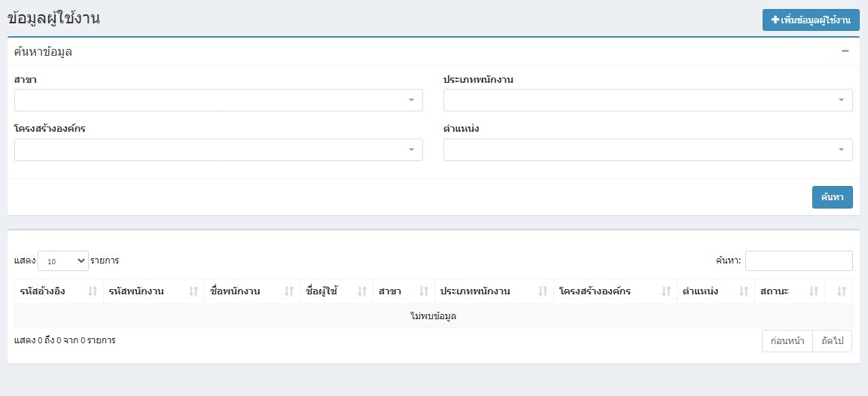Sort by โครงสร้างองค์กร table column
This screenshot has width=868, height=396.
[615, 291]
